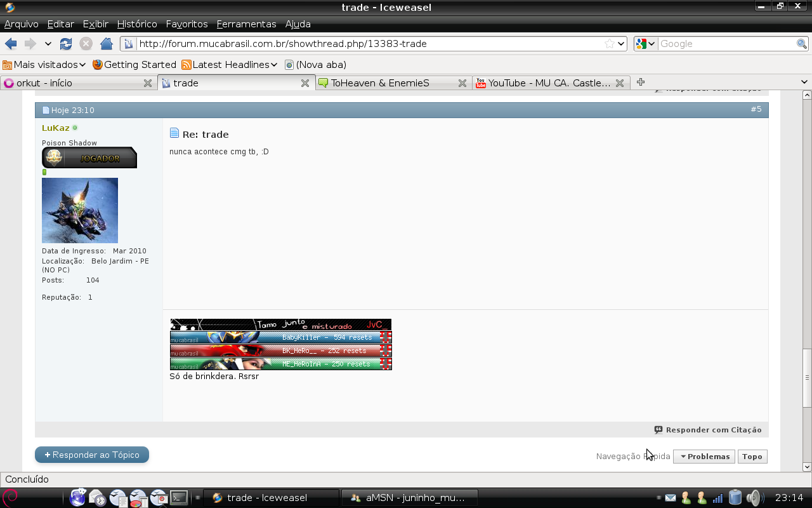Image resolution: width=812 pixels, height=508 pixels.
Task: Click inside the URL address bar
Action: point(368,44)
